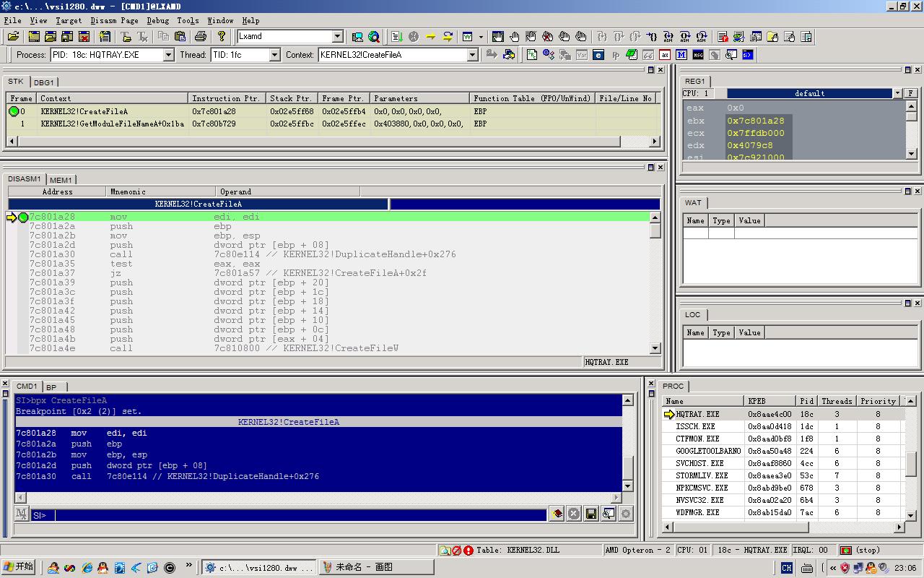
Task: Click the hand-over-window breakpoint icon
Action: click(x=498, y=36)
